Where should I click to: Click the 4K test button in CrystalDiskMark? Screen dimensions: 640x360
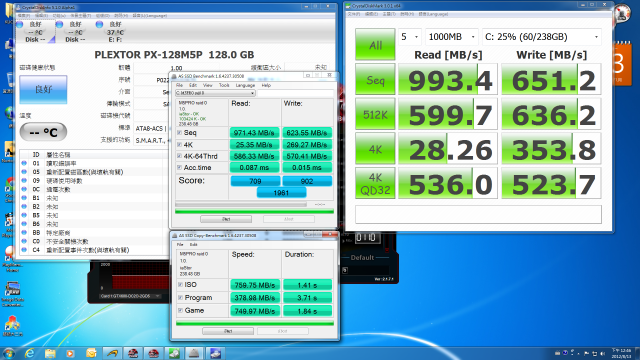click(375, 149)
